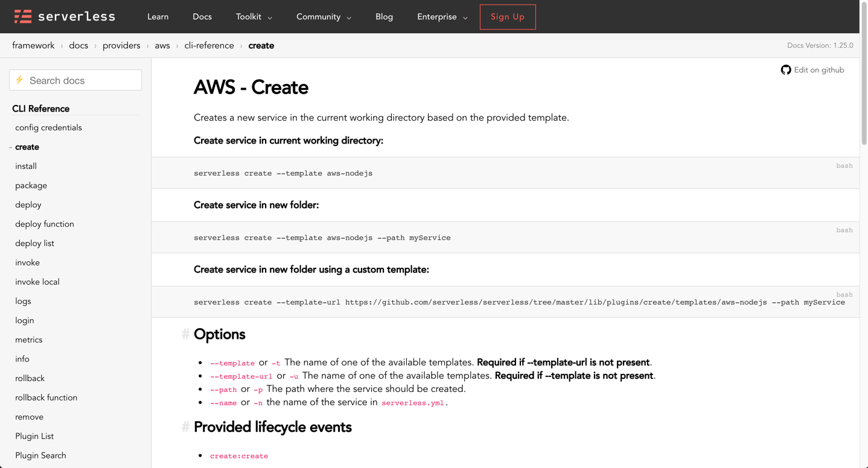Open metrics sidebar entry
This screenshot has width=868, height=468.
(29, 340)
